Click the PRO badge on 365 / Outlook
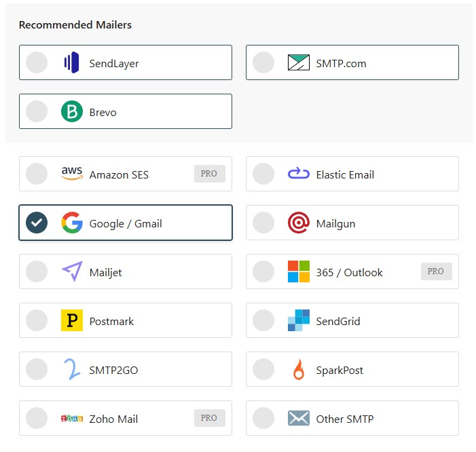This screenshot has height=452, width=476. click(x=437, y=271)
